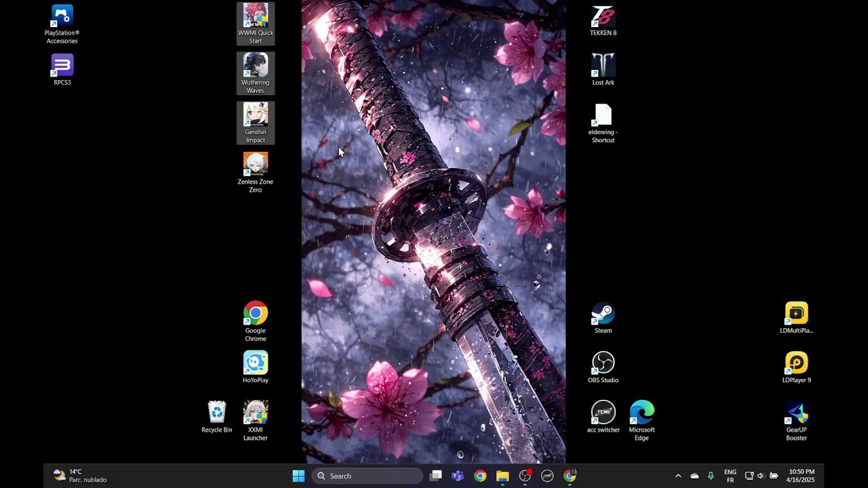Select Zenless Zone Zero desktop icon
This screenshot has height=488, width=868.
(256, 173)
